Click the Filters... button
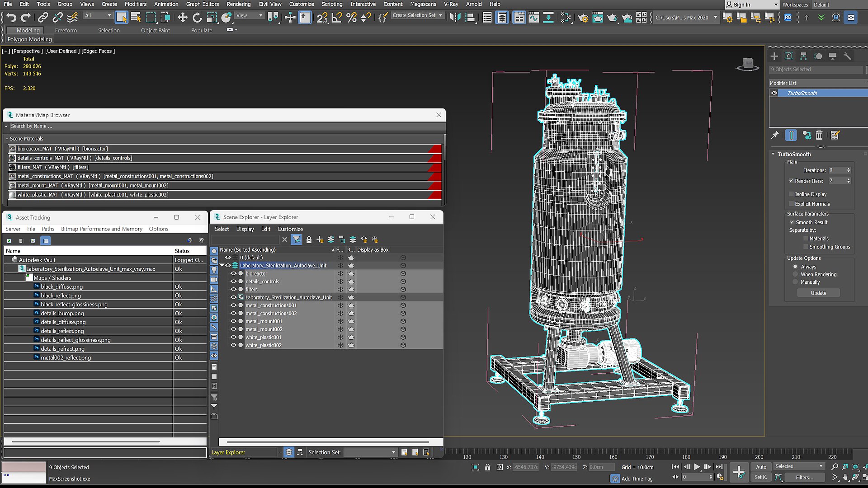Viewport: 868px width, 488px height. [805, 477]
